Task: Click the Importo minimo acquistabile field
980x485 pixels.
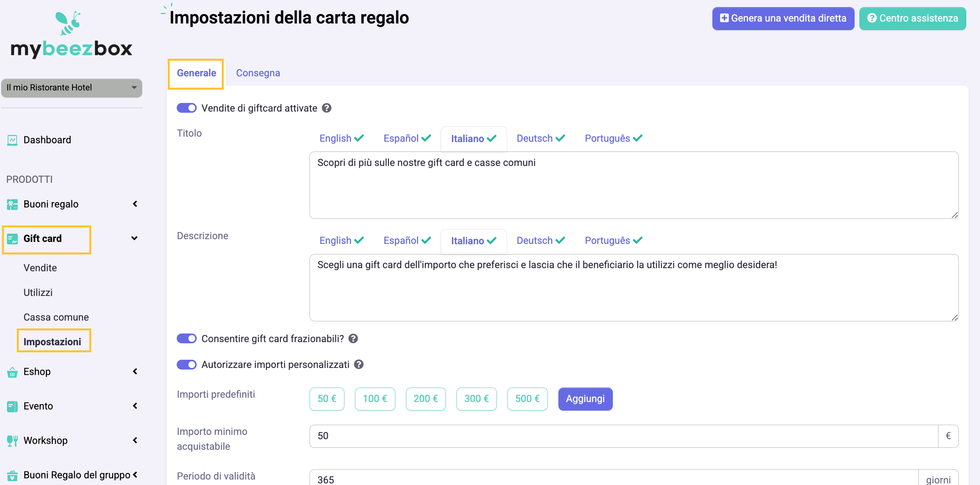Action: tap(623, 436)
